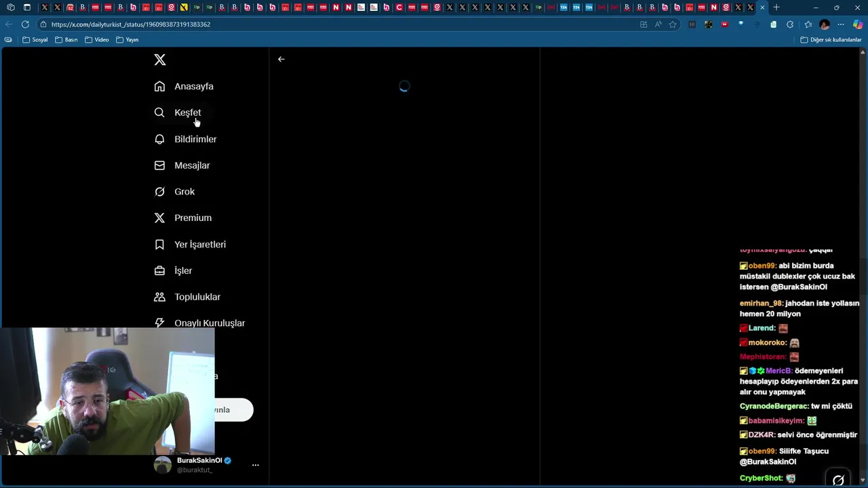Viewport: 868px width, 488px height.
Task: Switch to the yellow Y icon tab
Action: [x=184, y=7]
